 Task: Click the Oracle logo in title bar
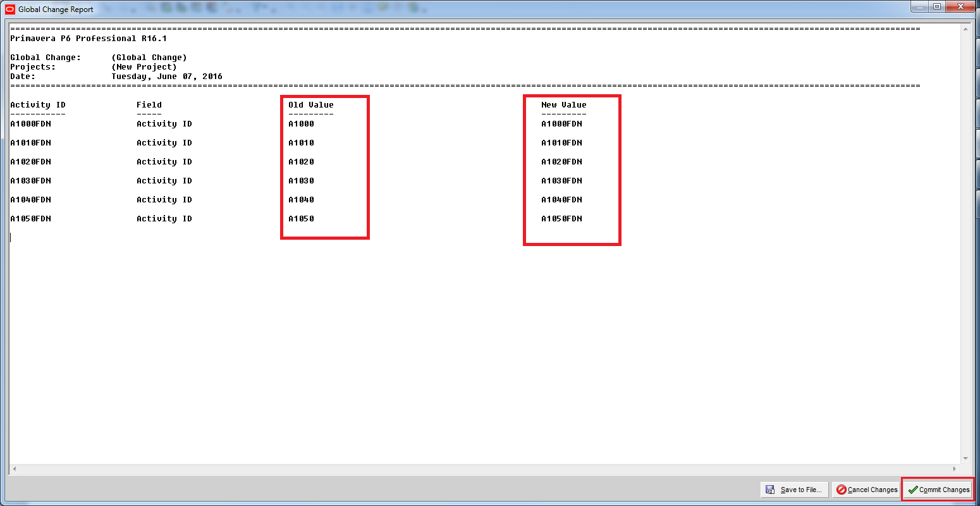(9, 9)
